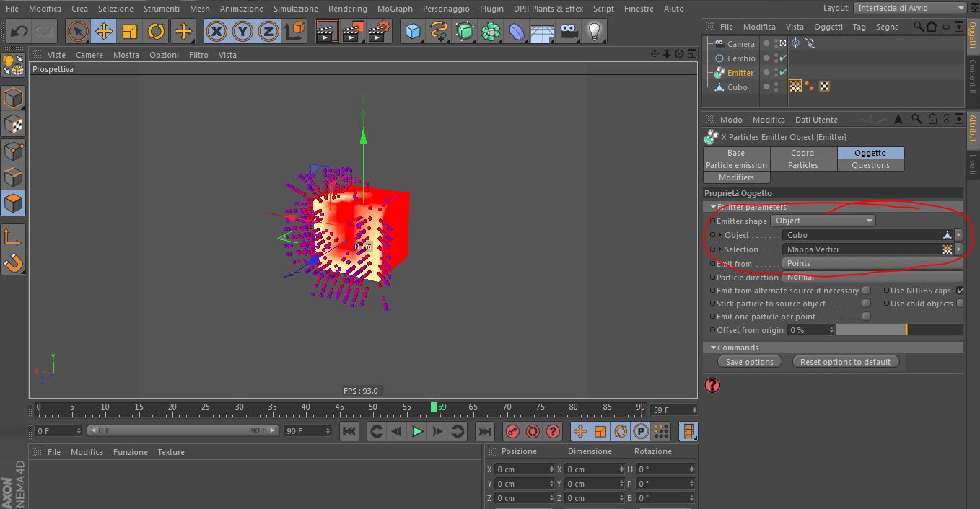
Task: Select the Move tool in top toolbar
Action: [104, 32]
